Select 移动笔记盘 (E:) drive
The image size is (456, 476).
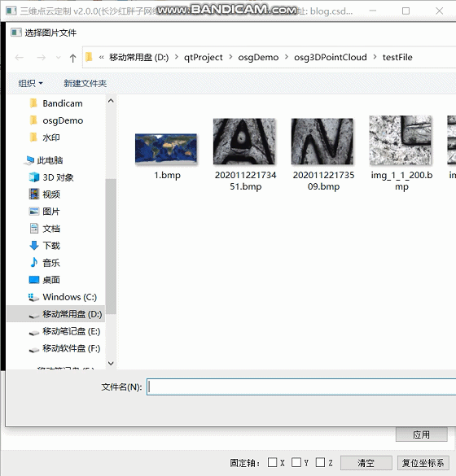click(64, 331)
